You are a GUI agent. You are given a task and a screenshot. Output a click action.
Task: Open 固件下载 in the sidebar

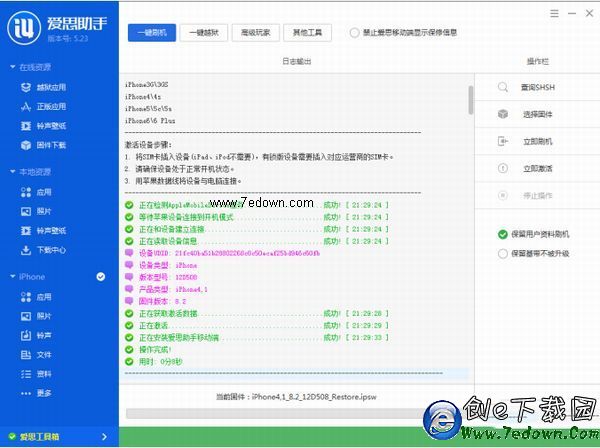[43, 145]
